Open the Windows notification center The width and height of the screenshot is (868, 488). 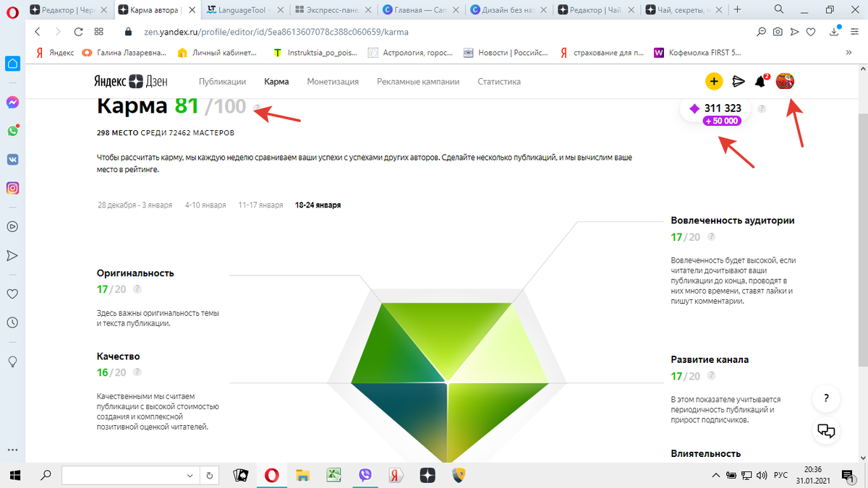point(847,475)
